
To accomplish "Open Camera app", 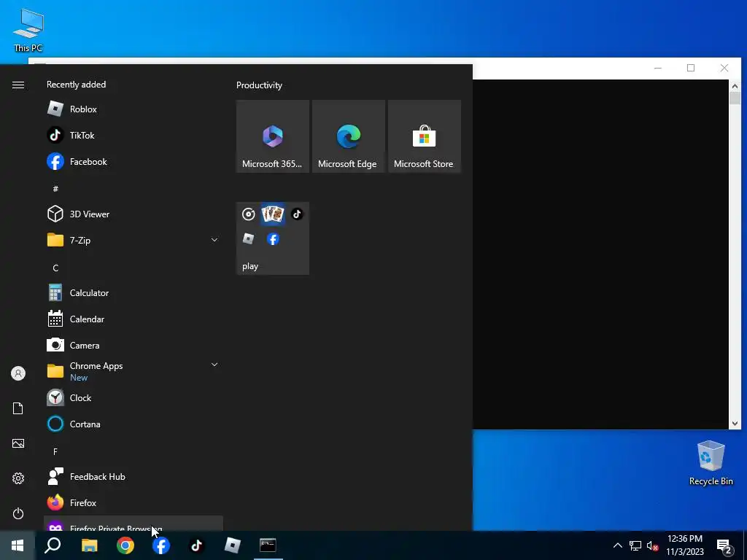I will click(x=133, y=345).
